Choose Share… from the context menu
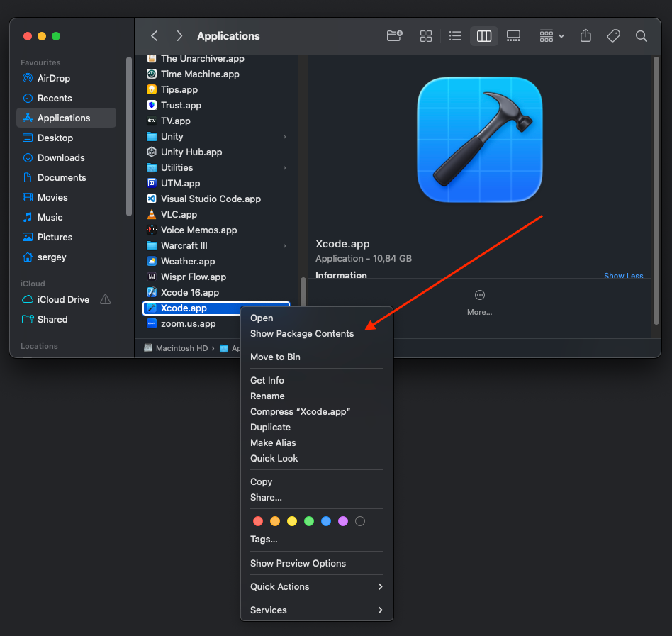 [317, 498]
